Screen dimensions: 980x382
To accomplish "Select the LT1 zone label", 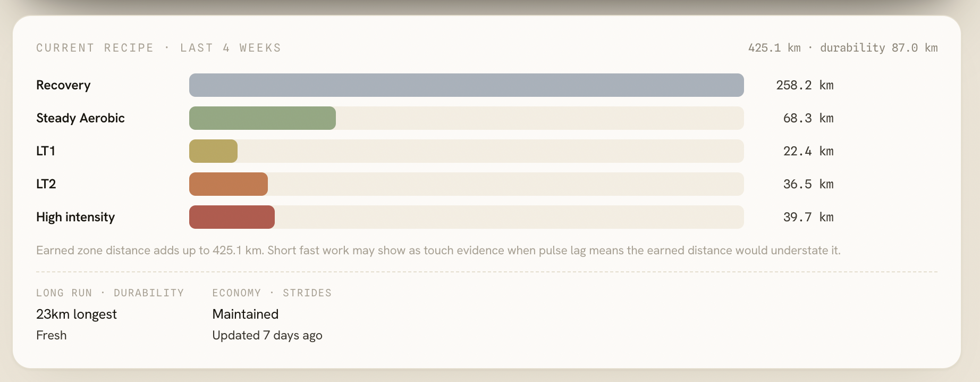I will pyautogui.click(x=46, y=151).
